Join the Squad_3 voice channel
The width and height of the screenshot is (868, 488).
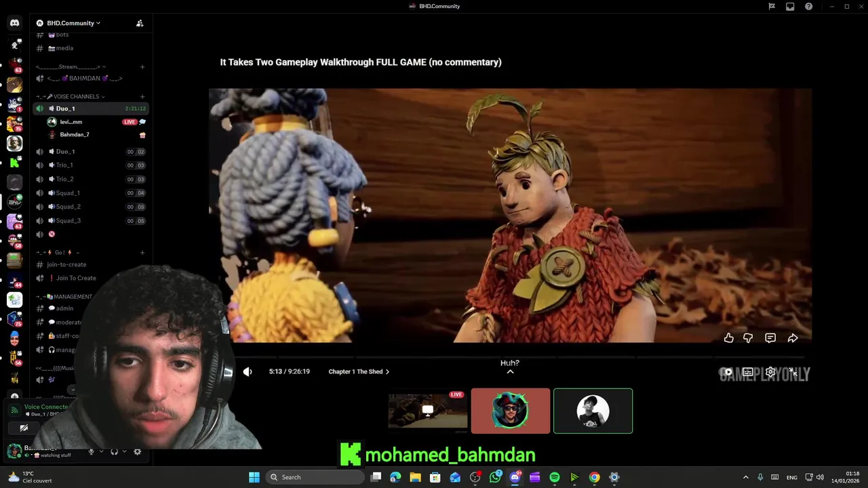coord(90,221)
